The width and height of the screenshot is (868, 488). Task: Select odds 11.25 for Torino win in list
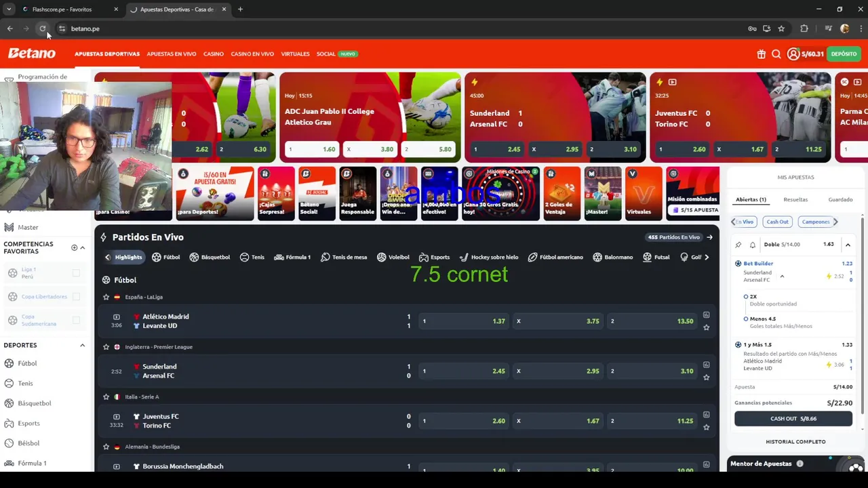652,421
